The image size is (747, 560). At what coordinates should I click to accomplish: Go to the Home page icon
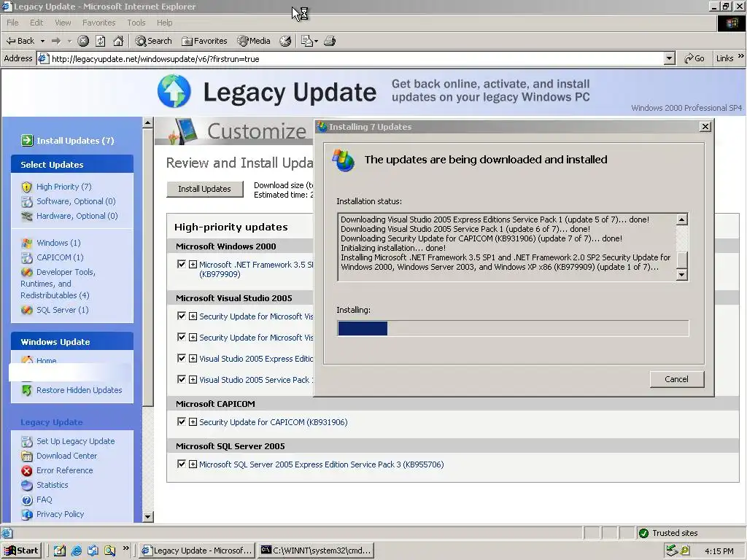tap(118, 41)
